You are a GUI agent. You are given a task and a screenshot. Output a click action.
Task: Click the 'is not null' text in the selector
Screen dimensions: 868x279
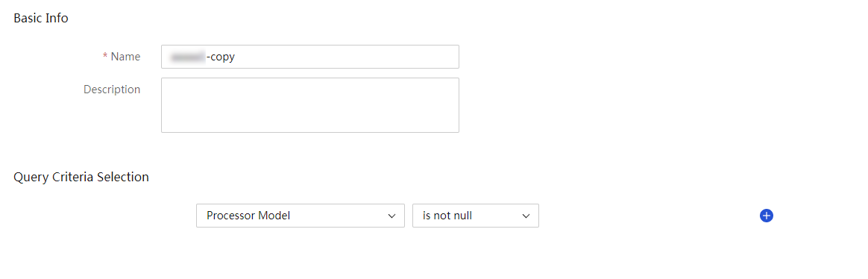pos(447,216)
